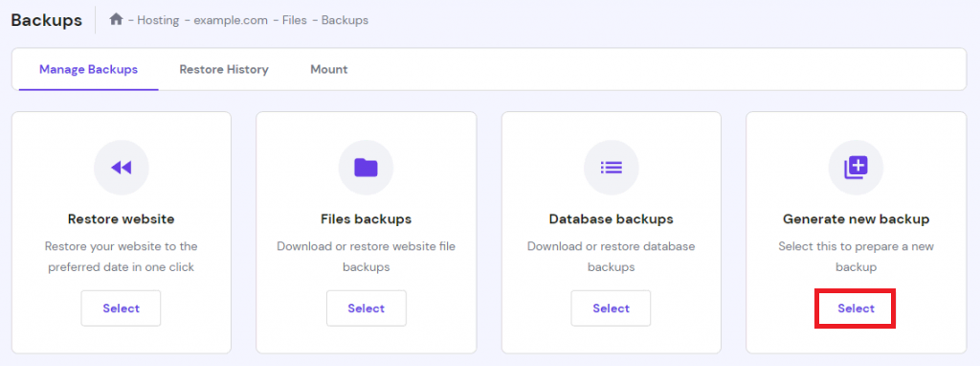Click the Generate new backup plus icon
This screenshot has width=980, height=366.
click(x=857, y=167)
